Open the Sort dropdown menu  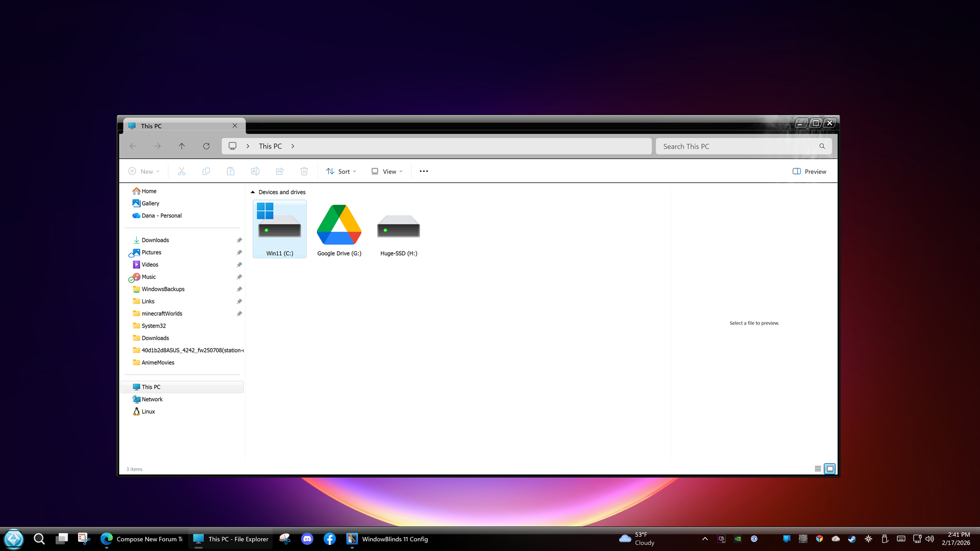pyautogui.click(x=341, y=171)
